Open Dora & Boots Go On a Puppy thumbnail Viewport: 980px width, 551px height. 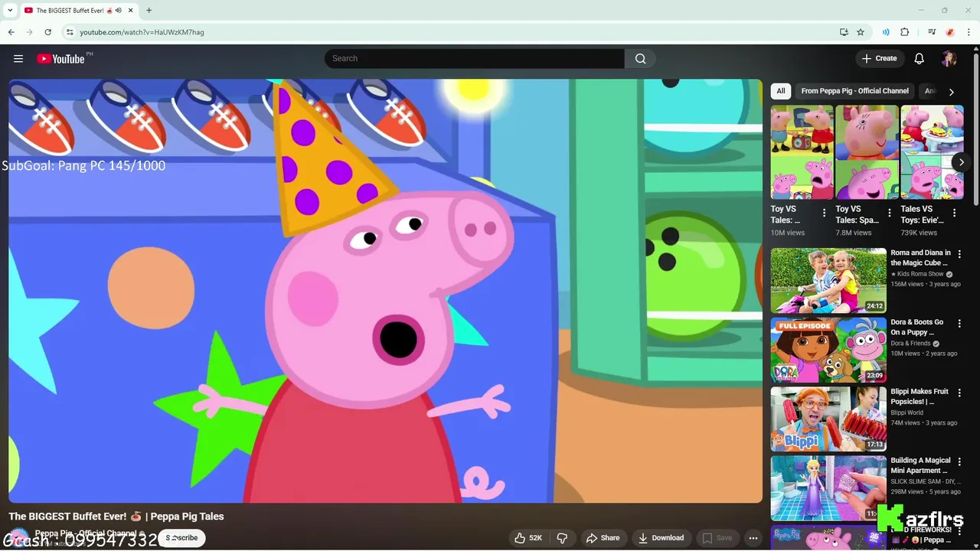(828, 350)
